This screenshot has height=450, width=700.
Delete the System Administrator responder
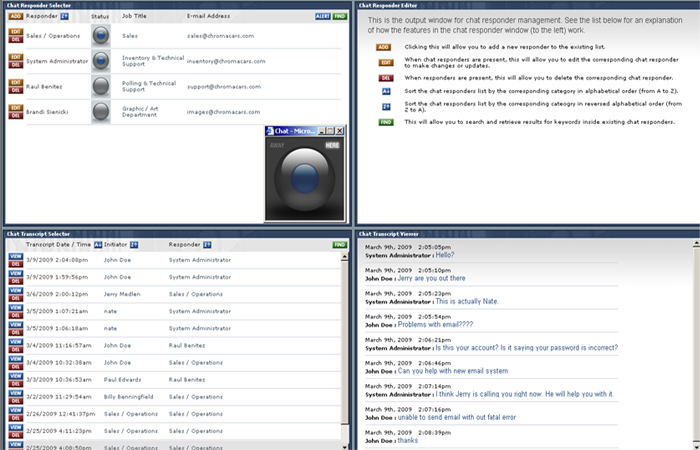16,65
